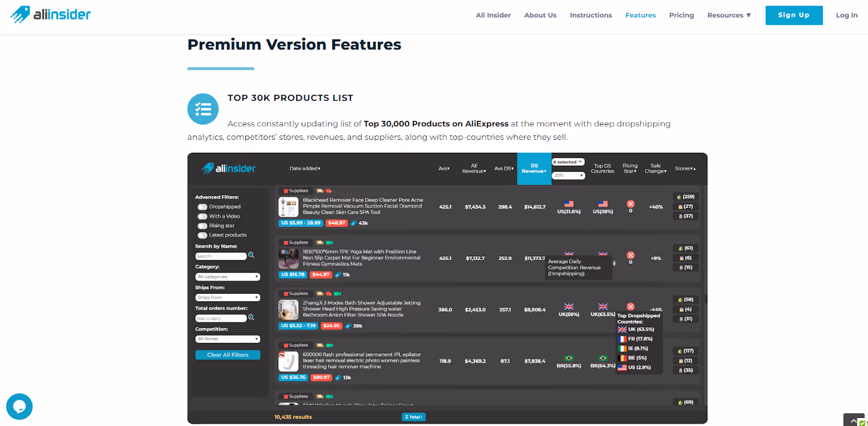Click the magnifier icon next to Search by Name
868x426 pixels.
(251, 255)
